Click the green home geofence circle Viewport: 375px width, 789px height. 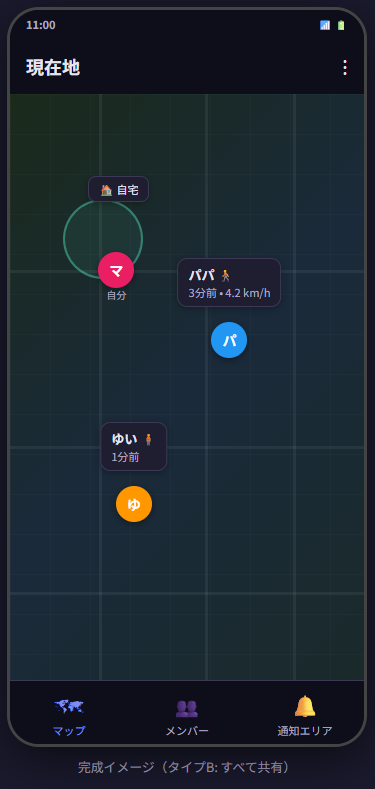click(103, 239)
